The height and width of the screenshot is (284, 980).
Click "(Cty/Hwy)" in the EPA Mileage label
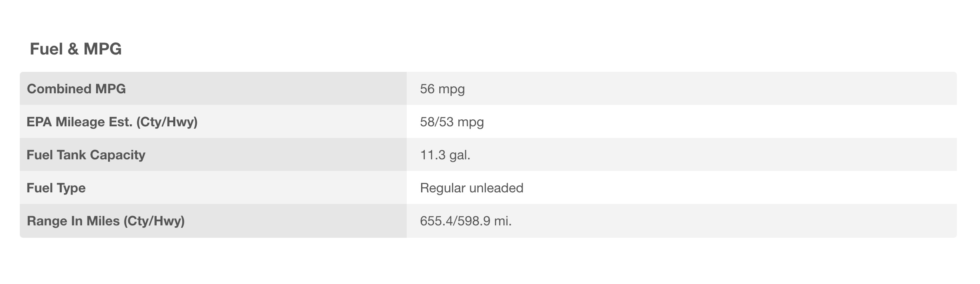tap(167, 122)
